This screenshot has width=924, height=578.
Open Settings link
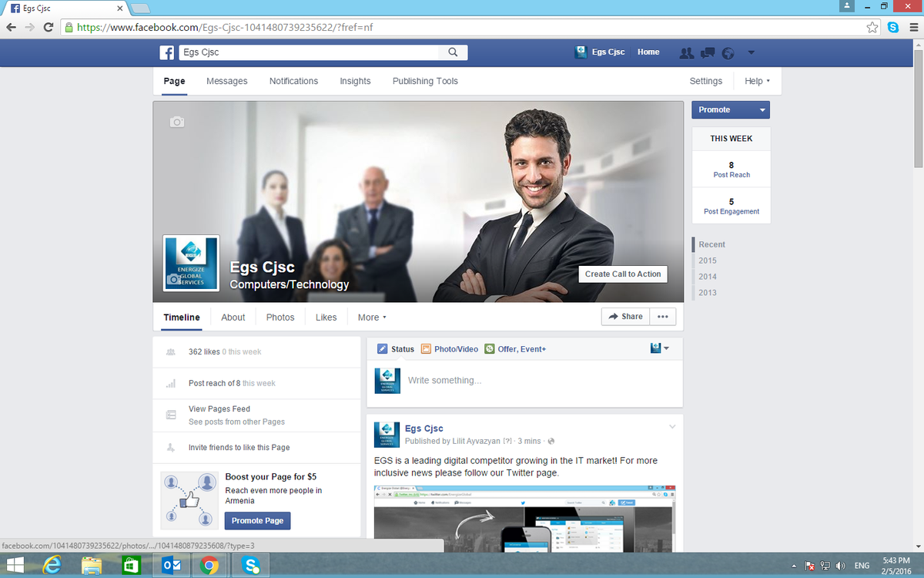(706, 81)
